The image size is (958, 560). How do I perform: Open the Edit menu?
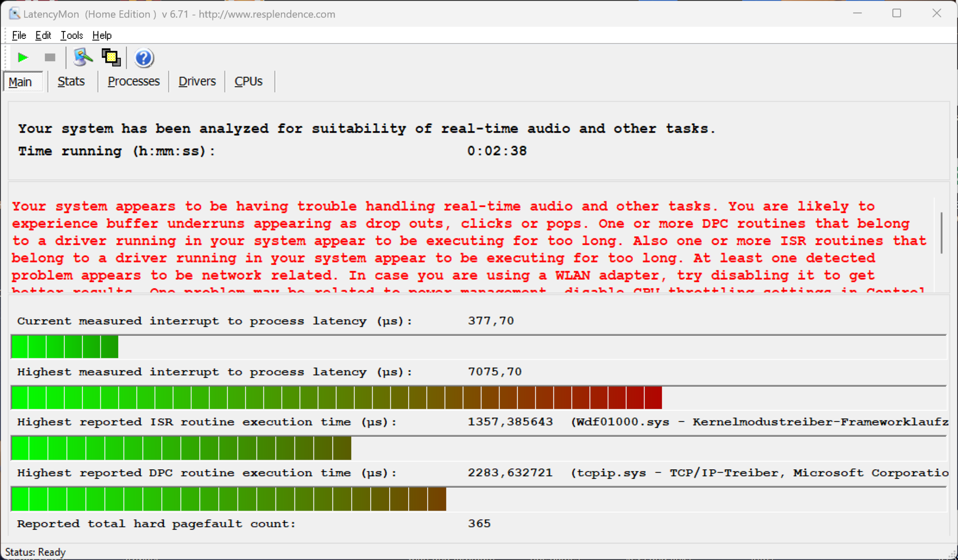(x=43, y=35)
